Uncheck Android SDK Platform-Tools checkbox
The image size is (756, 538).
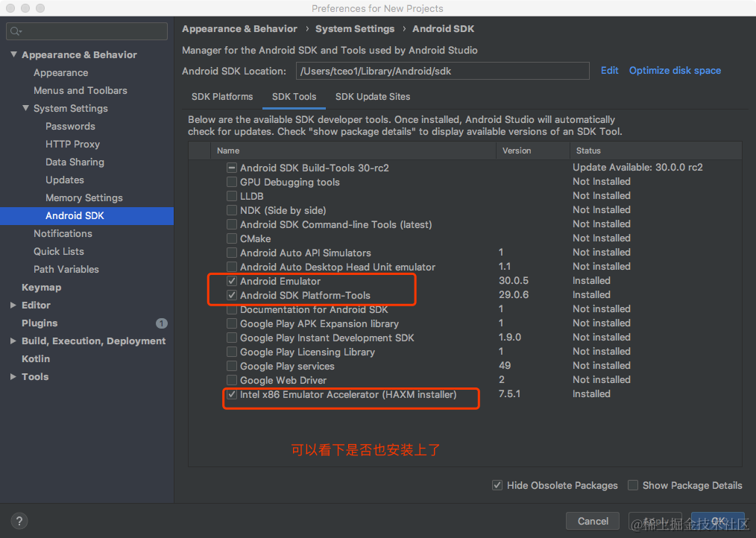pyautogui.click(x=232, y=295)
